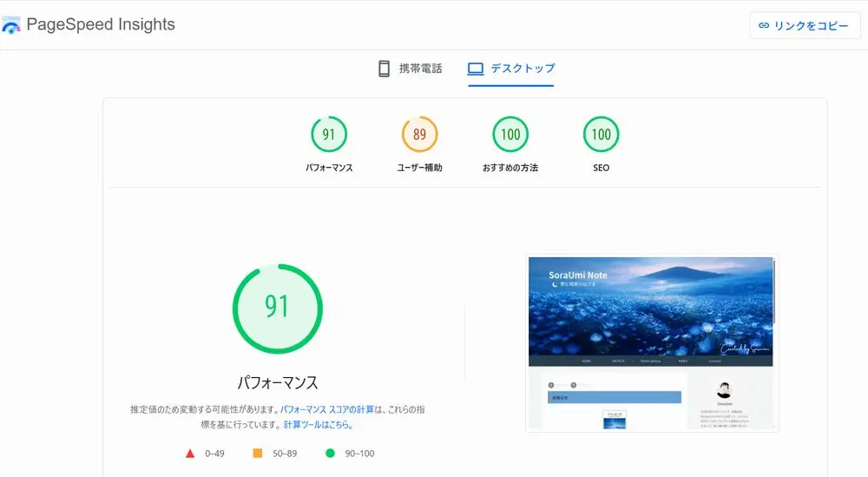868x477 pixels.
Task: Click the 推定値のため変動する可能性があります text
Action: [x=205, y=409]
